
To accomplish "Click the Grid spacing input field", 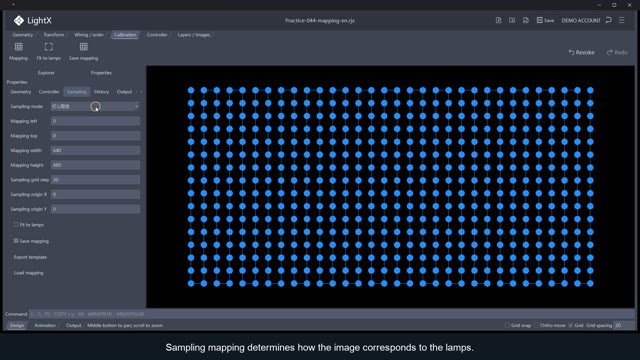I will 624,325.
